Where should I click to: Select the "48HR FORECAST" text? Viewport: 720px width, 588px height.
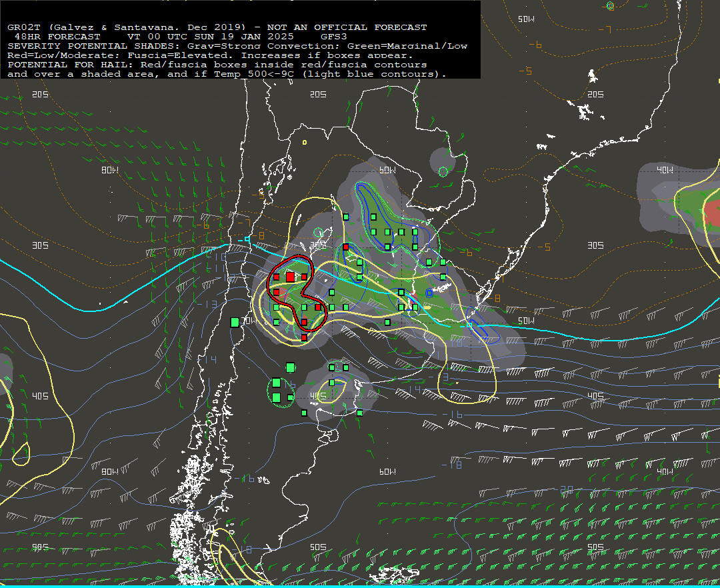point(57,37)
